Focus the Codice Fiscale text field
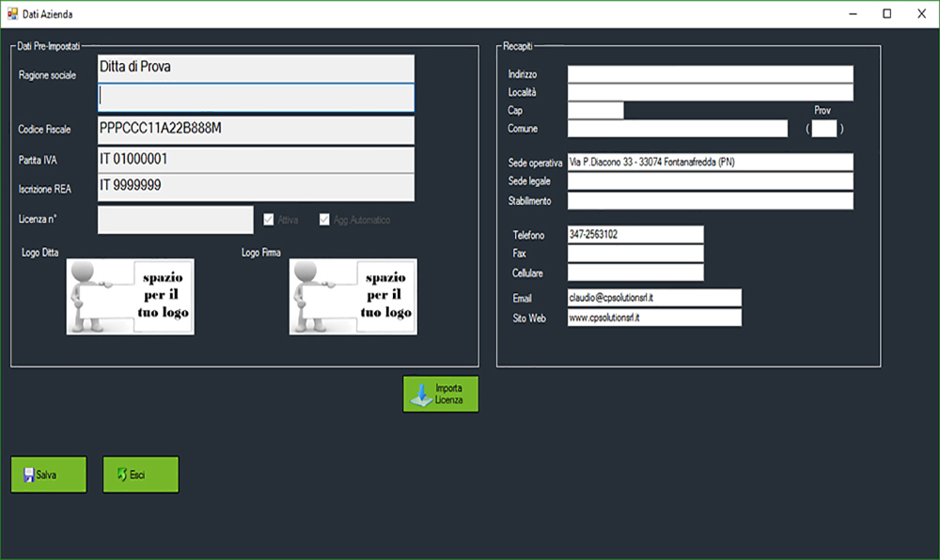The width and height of the screenshot is (940, 560). (255, 130)
